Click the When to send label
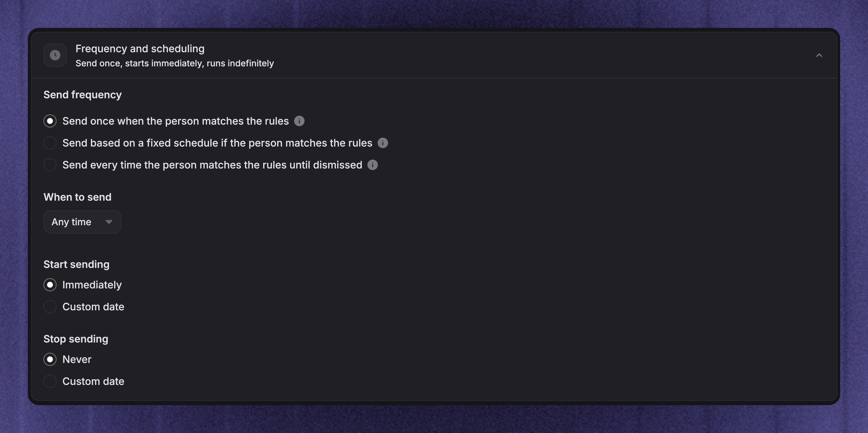Viewport: 868px width, 433px height. pyautogui.click(x=78, y=197)
